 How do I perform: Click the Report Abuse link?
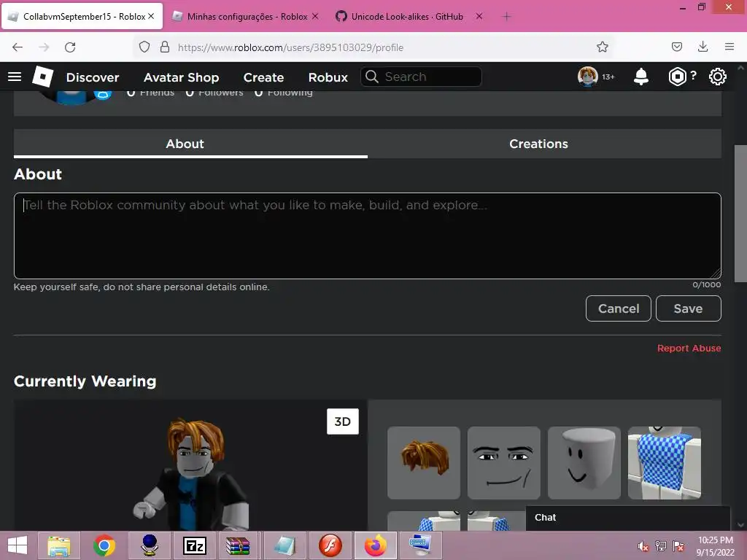click(x=689, y=348)
